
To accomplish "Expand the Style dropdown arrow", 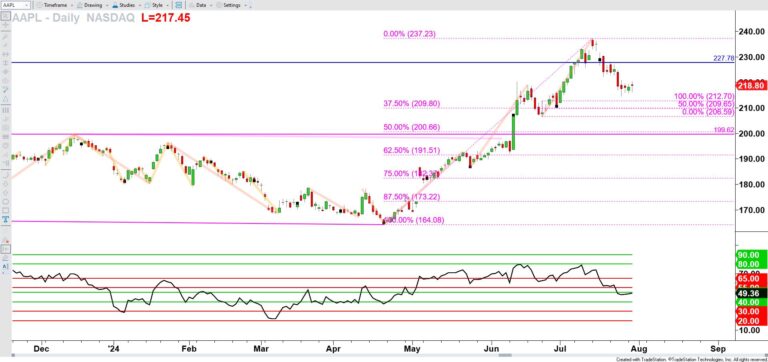I will (168, 5).
